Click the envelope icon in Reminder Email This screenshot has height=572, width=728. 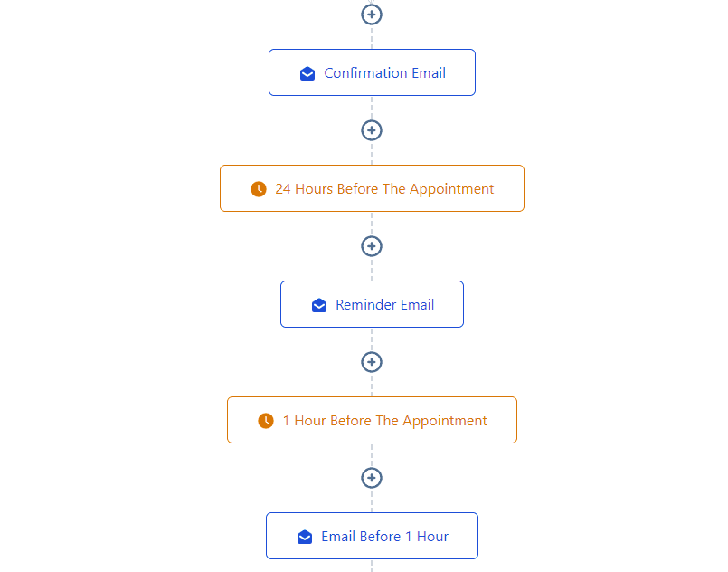tap(319, 305)
